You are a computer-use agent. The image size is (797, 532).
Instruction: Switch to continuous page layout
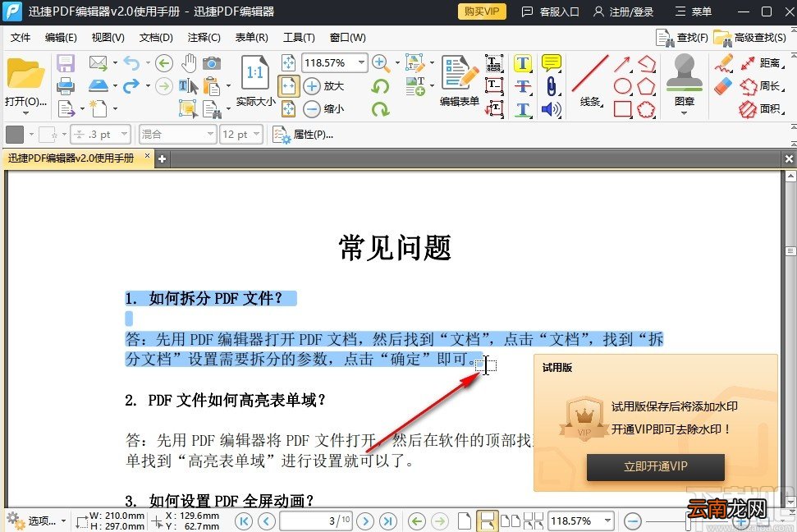pos(487,521)
